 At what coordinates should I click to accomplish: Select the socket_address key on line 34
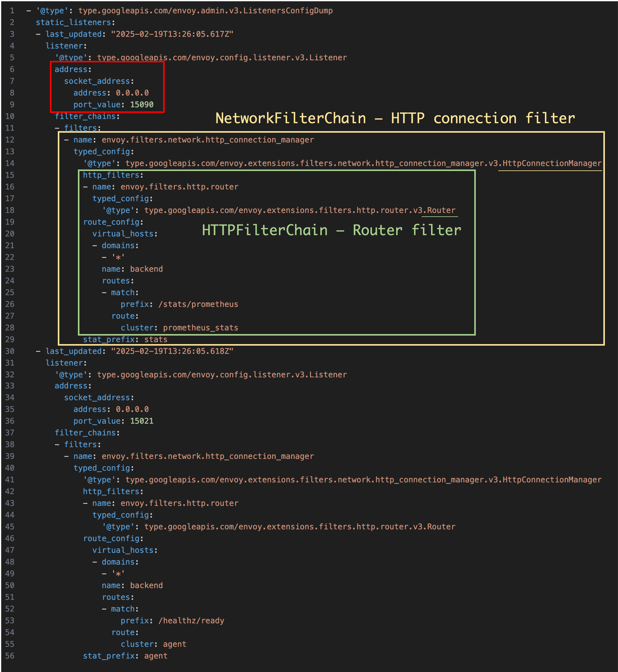pos(97,398)
